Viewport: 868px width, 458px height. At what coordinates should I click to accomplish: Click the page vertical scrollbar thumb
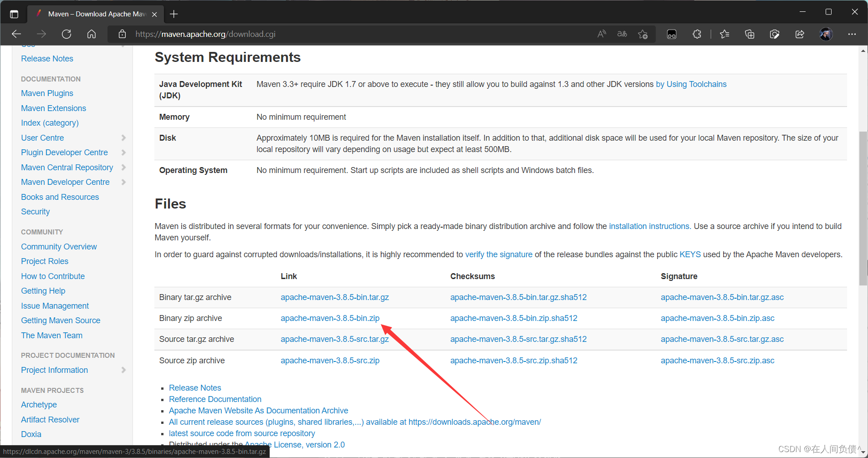(x=863, y=208)
